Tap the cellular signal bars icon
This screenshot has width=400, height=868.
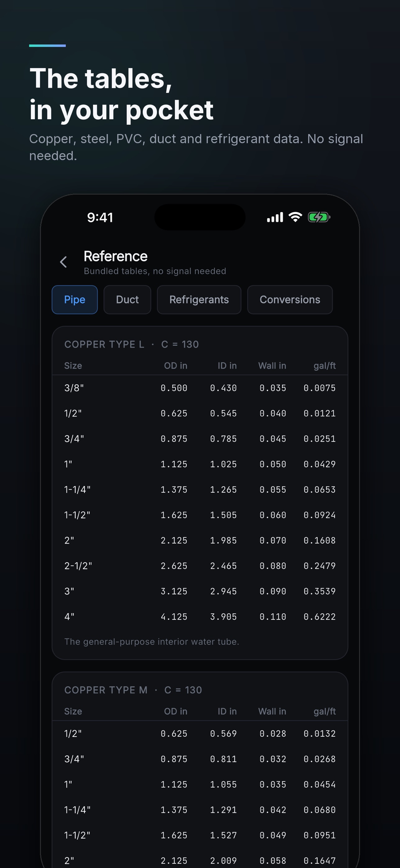(x=275, y=217)
